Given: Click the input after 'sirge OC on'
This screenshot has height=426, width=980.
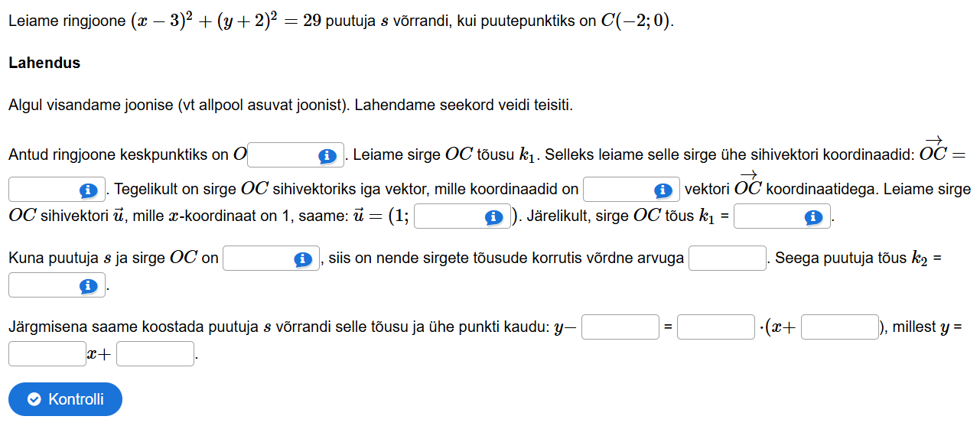Looking at the screenshot, I should (x=258, y=259).
